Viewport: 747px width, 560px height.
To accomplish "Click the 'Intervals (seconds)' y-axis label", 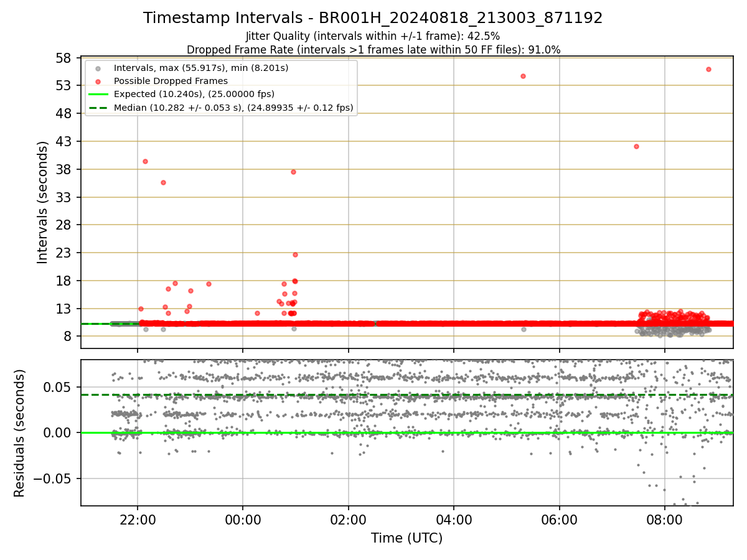I will pos(42,202).
